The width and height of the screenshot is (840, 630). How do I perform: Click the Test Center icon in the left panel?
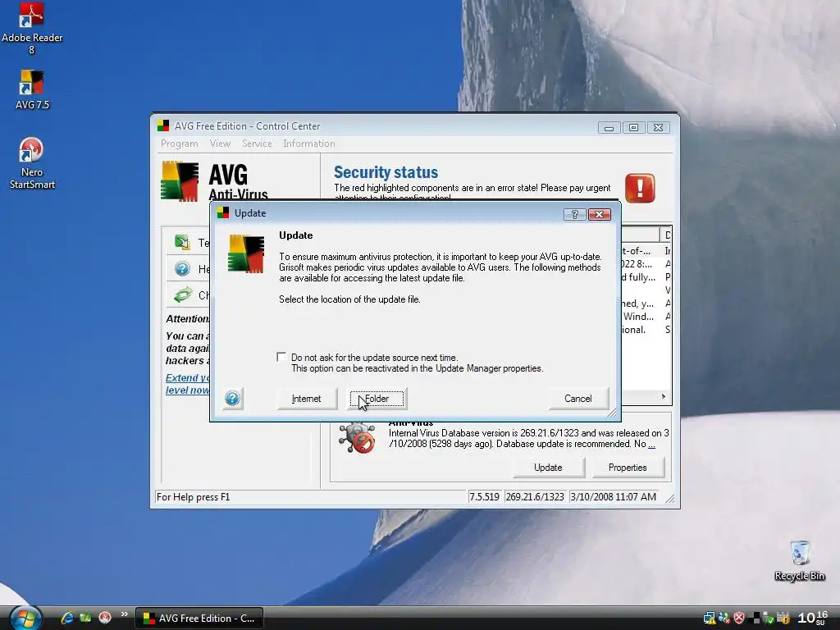pyautogui.click(x=182, y=243)
